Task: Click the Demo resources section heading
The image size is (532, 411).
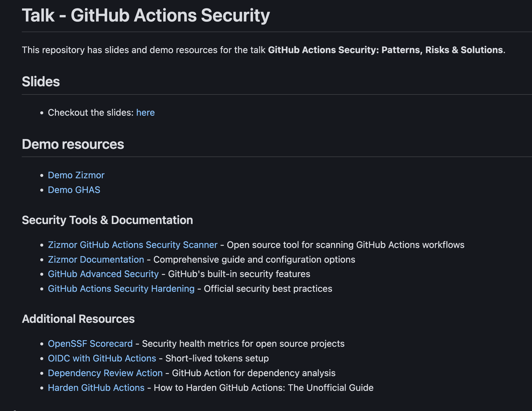Action: click(73, 145)
